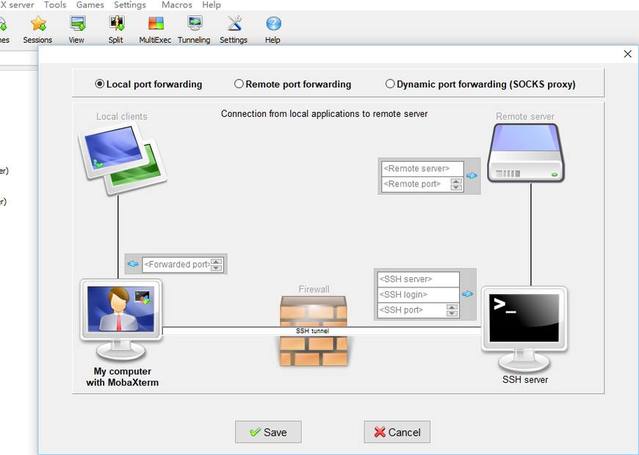This screenshot has height=455, width=639.
Task: Click the Tunneling toolbar icon
Action: click(194, 24)
